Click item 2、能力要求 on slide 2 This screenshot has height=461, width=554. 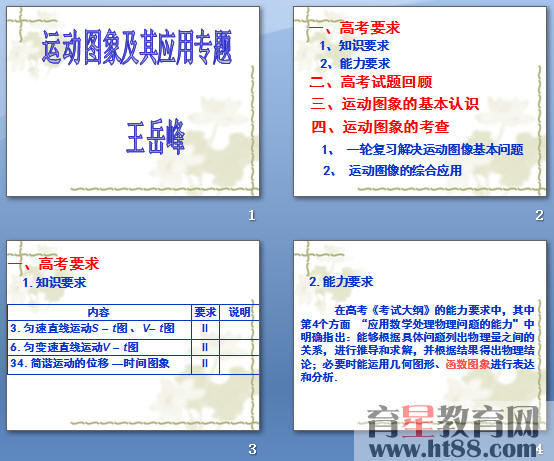(x=355, y=64)
